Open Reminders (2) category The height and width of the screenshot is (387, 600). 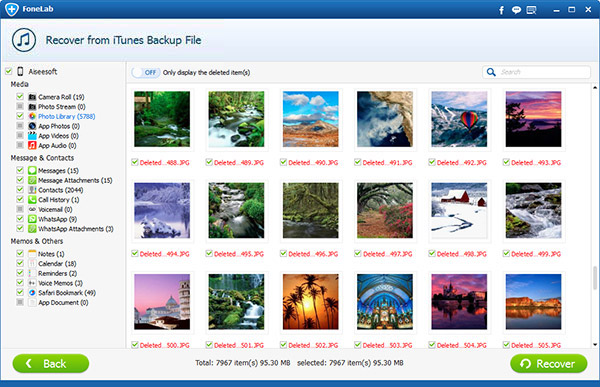[57, 273]
